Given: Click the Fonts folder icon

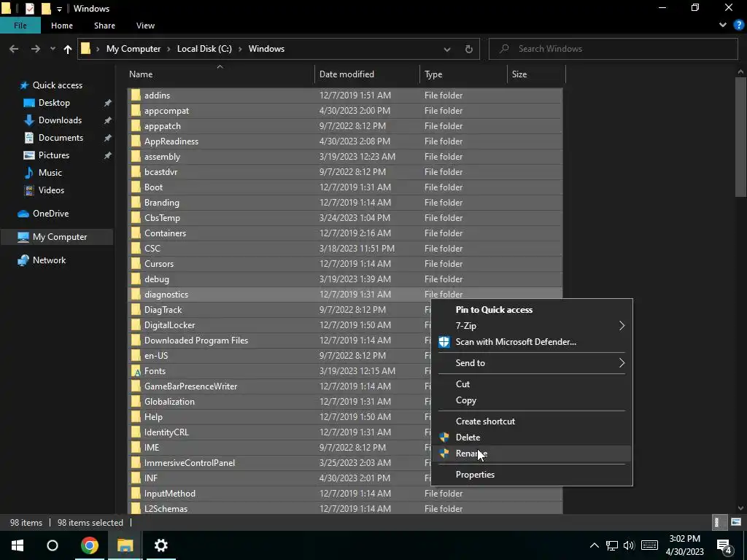Looking at the screenshot, I should [136, 371].
